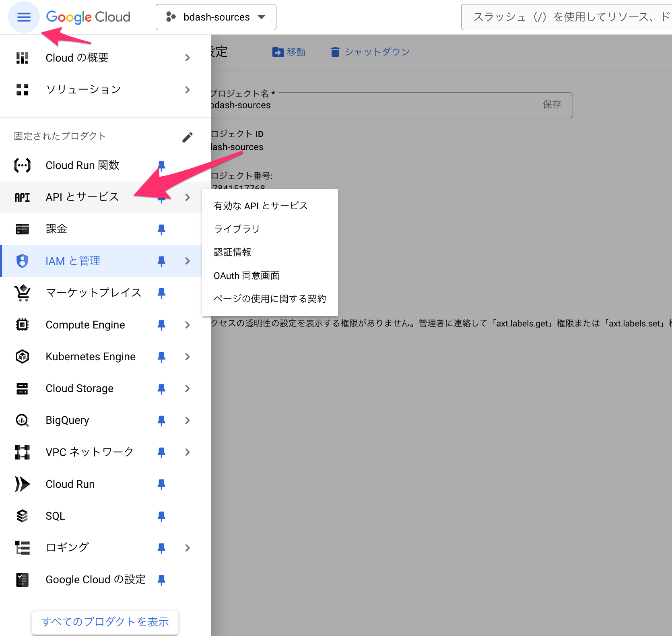Expand the Cloud の概要 submenu
This screenshot has width=672, height=636.
point(187,58)
